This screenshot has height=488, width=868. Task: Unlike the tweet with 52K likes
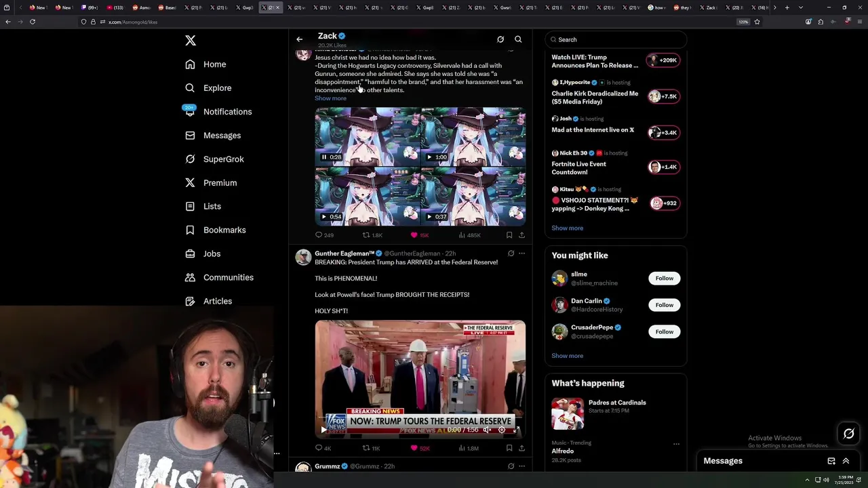[420, 448]
